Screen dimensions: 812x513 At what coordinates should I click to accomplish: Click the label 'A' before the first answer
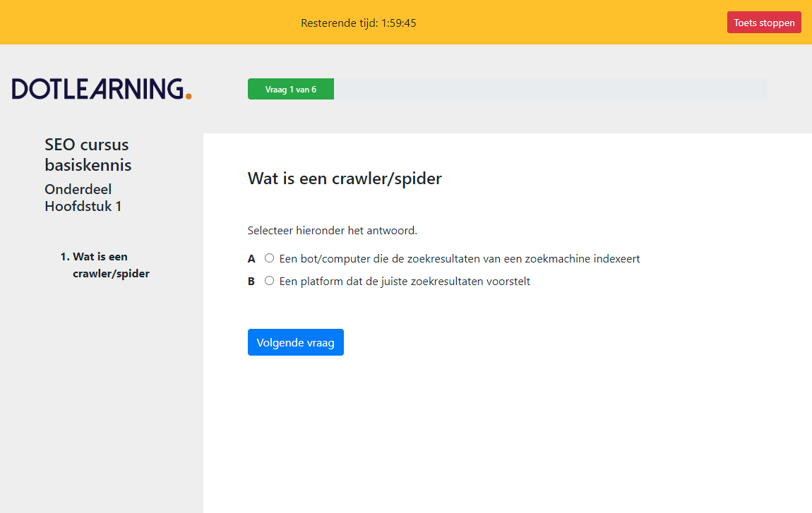pos(251,258)
